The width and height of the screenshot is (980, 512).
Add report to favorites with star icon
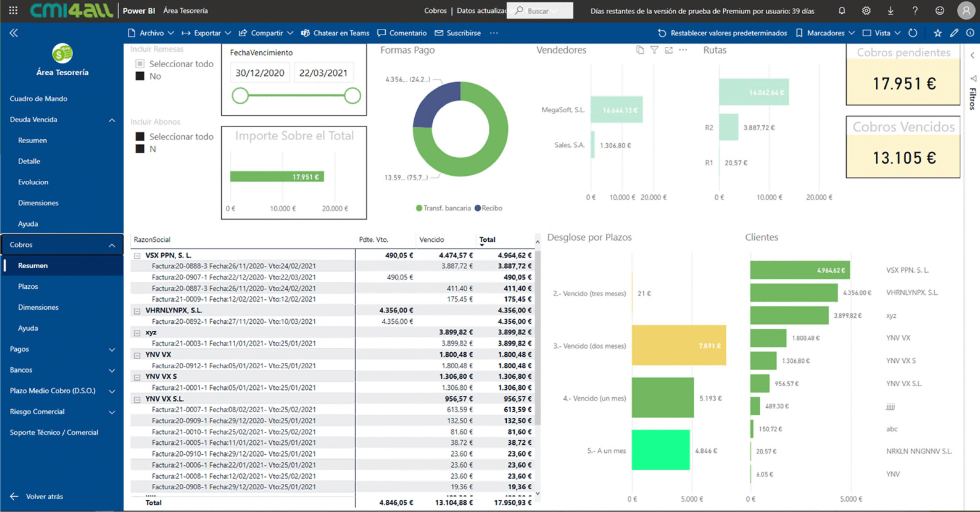click(x=937, y=33)
